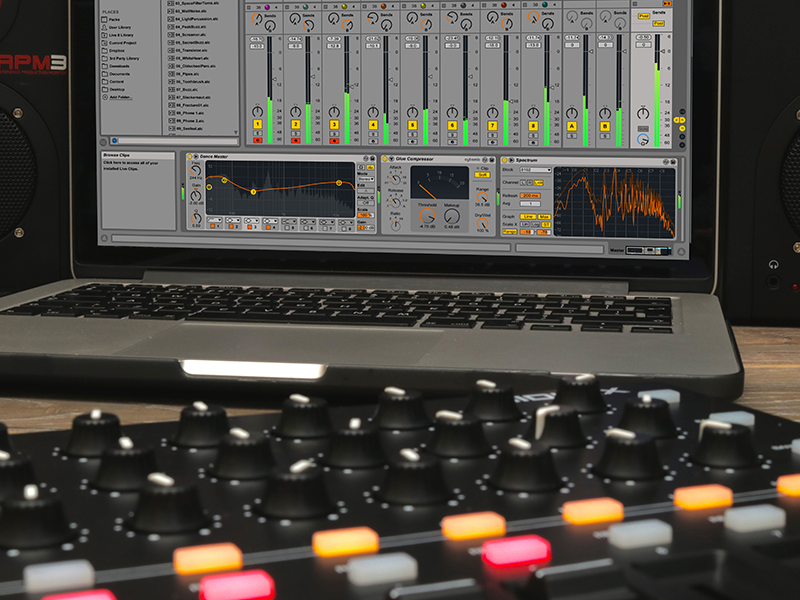Image resolution: width=800 pixels, height=600 pixels.
Task: Toggle track 3 activator button
Action: pyautogui.click(x=334, y=124)
